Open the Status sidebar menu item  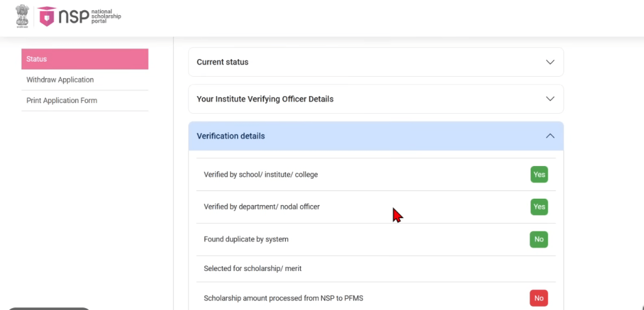point(85,59)
